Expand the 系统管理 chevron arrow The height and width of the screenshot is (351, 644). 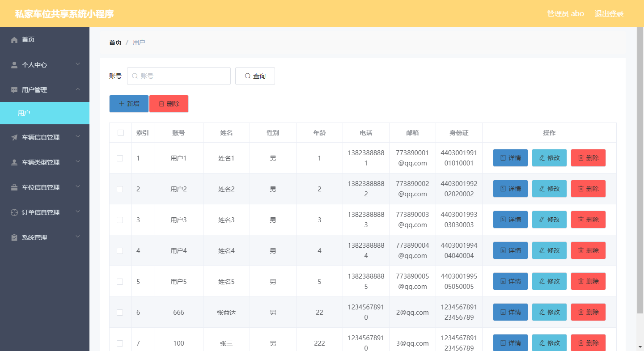click(78, 237)
